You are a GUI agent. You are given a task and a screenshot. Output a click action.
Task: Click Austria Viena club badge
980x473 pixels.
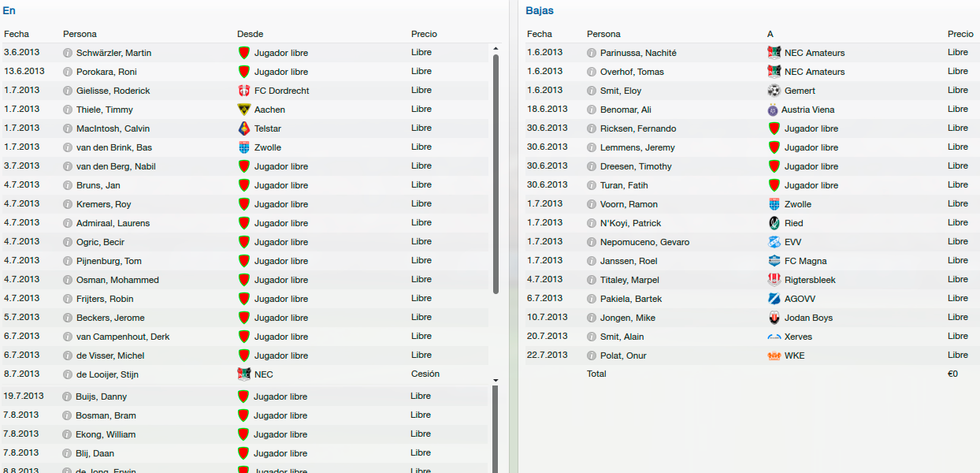pyautogui.click(x=773, y=110)
